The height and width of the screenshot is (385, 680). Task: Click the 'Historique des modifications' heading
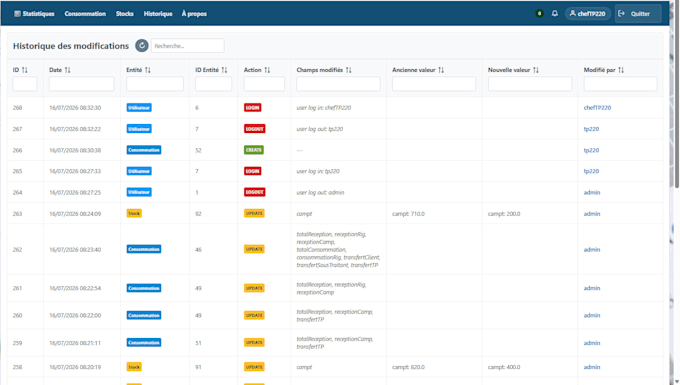click(71, 46)
